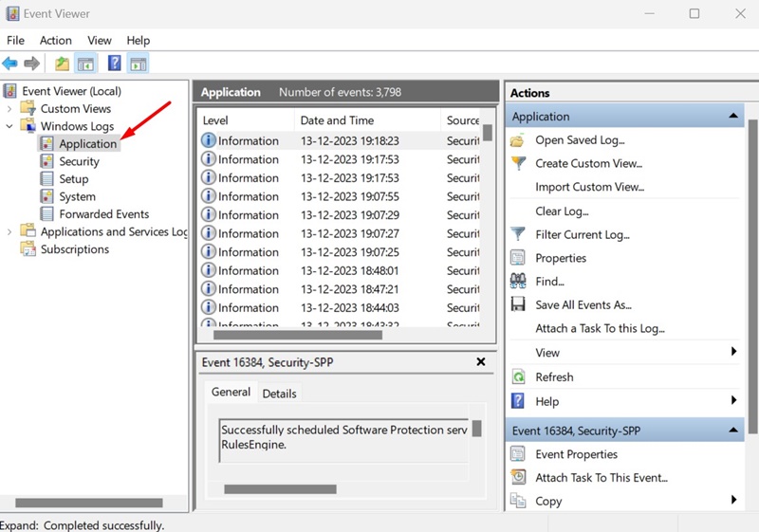Click the Refresh icon in Actions pane

[518, 376]
